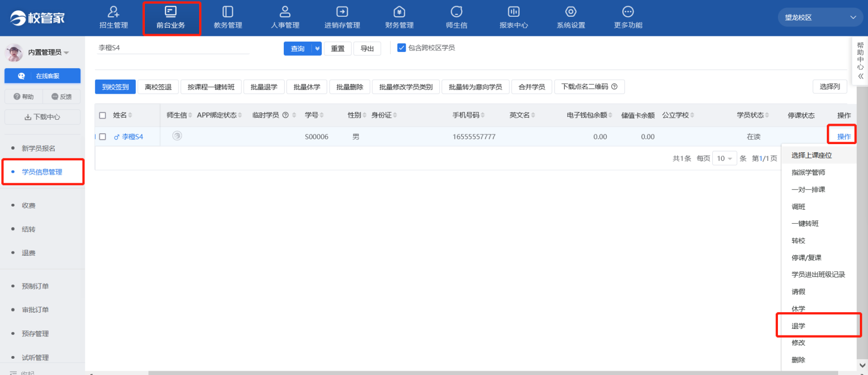The width and height of the screenshot is (868, 375).
Task: Go to 学员信息管理 in the sidebar
Action: coord(42,172)
